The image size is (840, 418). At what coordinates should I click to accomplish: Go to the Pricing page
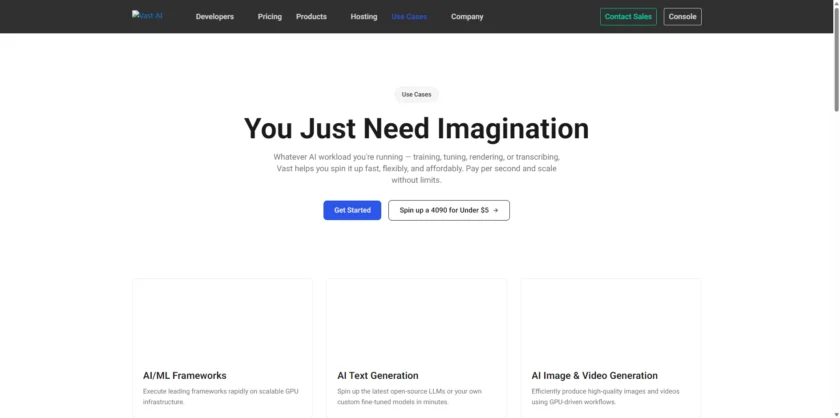pos(269,17)
